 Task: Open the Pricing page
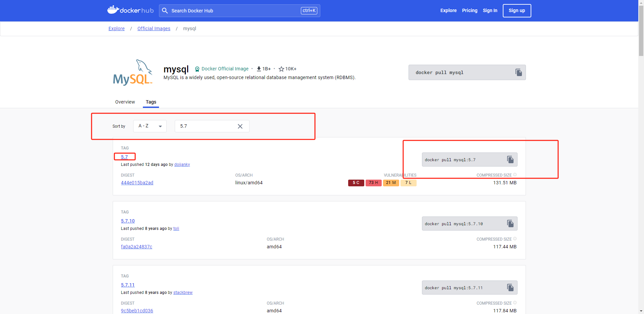[469, 10]
